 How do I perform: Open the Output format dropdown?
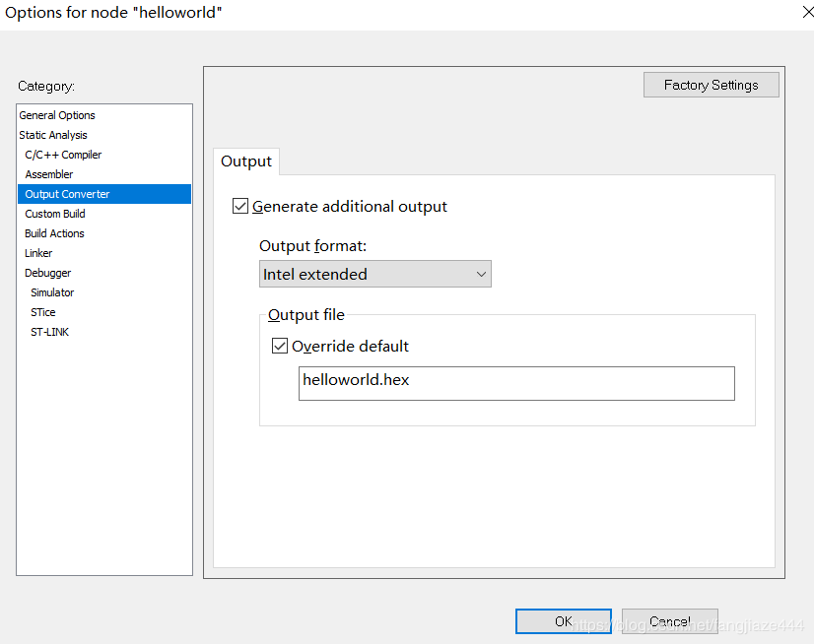[x=375, y=275]
